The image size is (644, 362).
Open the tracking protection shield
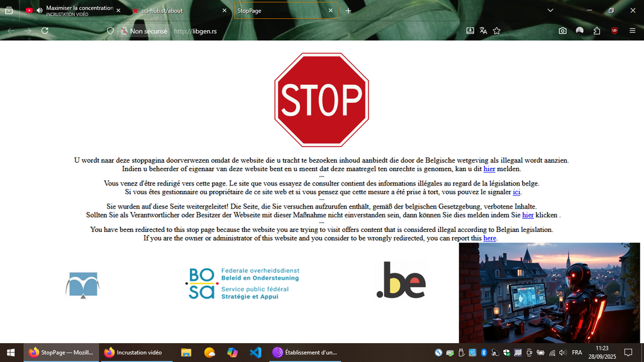click(110, 31)
